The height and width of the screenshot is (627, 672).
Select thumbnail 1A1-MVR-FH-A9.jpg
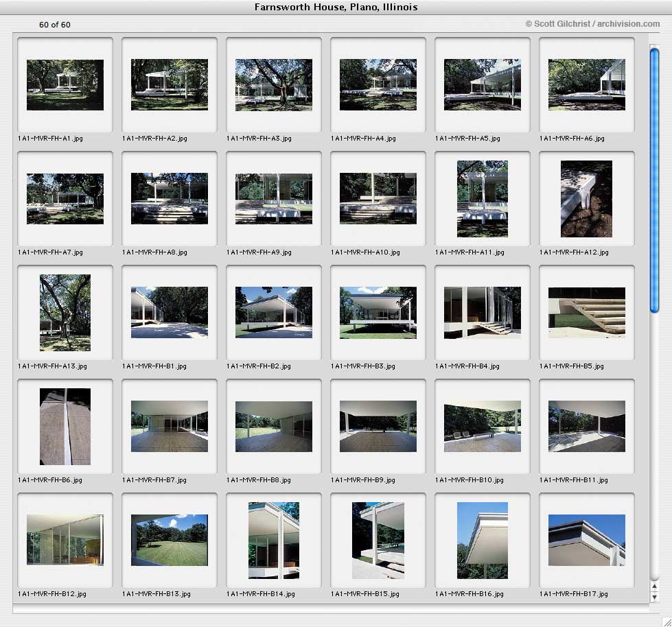click(274, 199)
